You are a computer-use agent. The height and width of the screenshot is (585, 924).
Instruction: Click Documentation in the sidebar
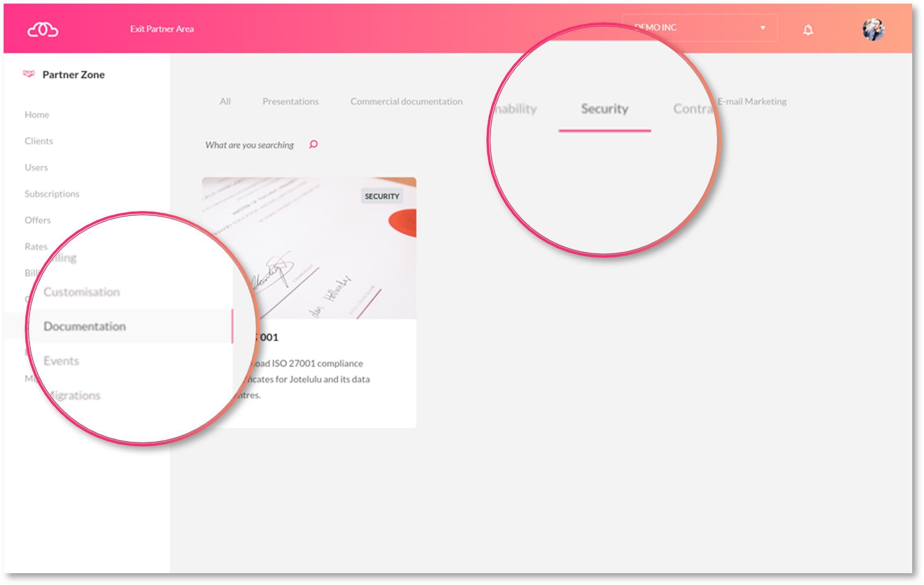click(84, 326)
